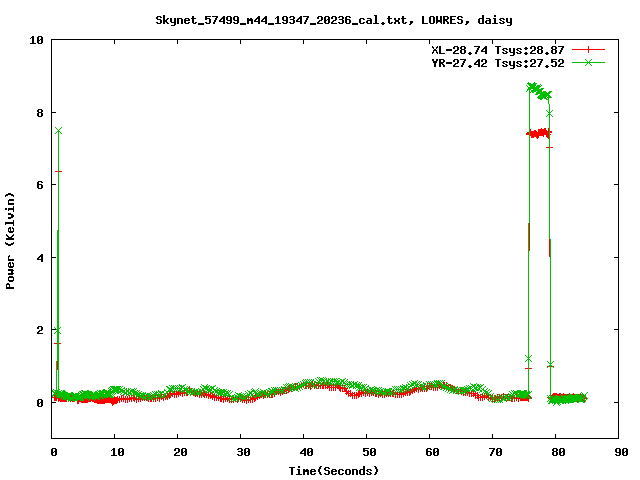The height and width of the screenshot is (480, 640).
Task: Click the y-axis tick label 4
Action: click(x=40, y=258)
